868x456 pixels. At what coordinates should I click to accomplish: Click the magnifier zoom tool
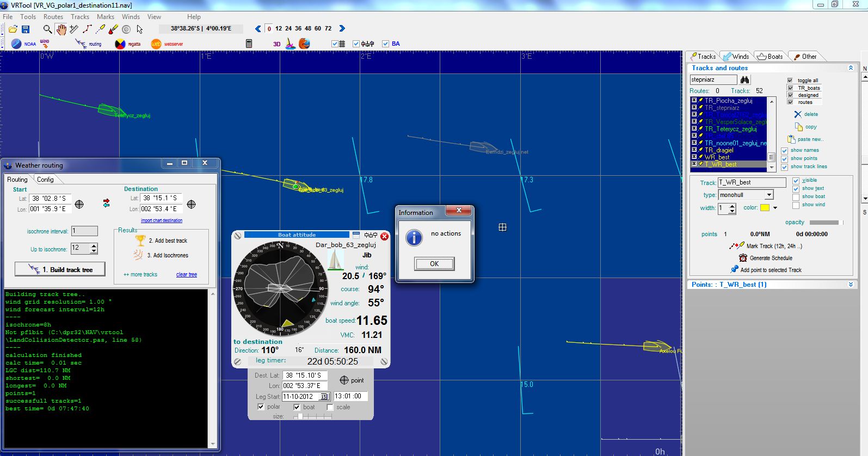(47, 29)
